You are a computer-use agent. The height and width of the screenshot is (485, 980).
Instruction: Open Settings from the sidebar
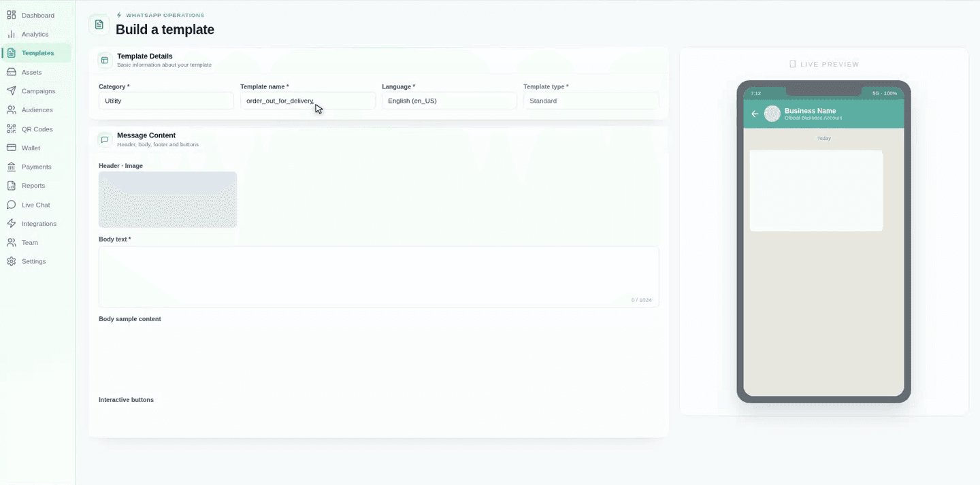[x=37, y=261]
